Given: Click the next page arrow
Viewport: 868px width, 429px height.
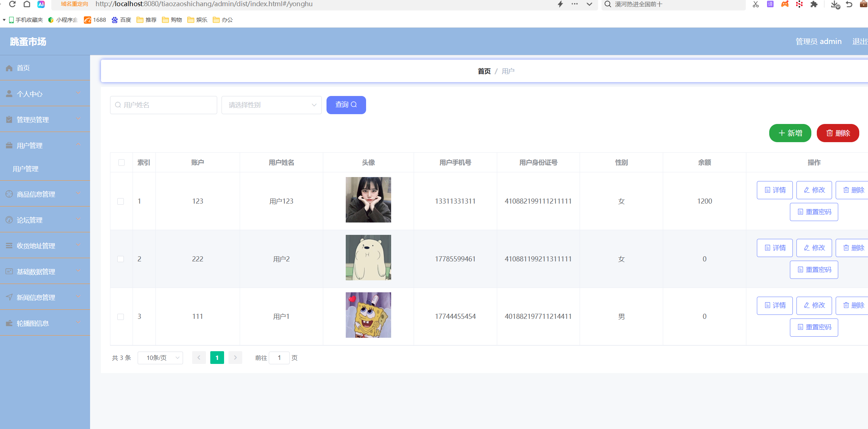Looking at the screenshot, I should (235, 358).
